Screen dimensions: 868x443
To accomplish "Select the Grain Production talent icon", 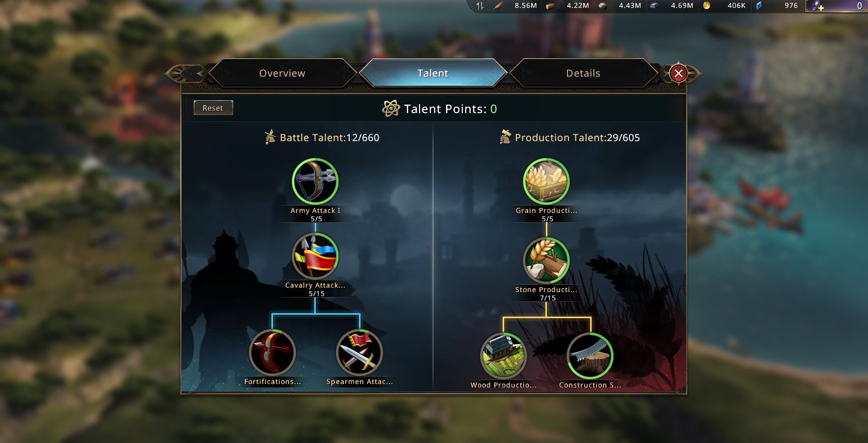I will [x=546, y=181].
